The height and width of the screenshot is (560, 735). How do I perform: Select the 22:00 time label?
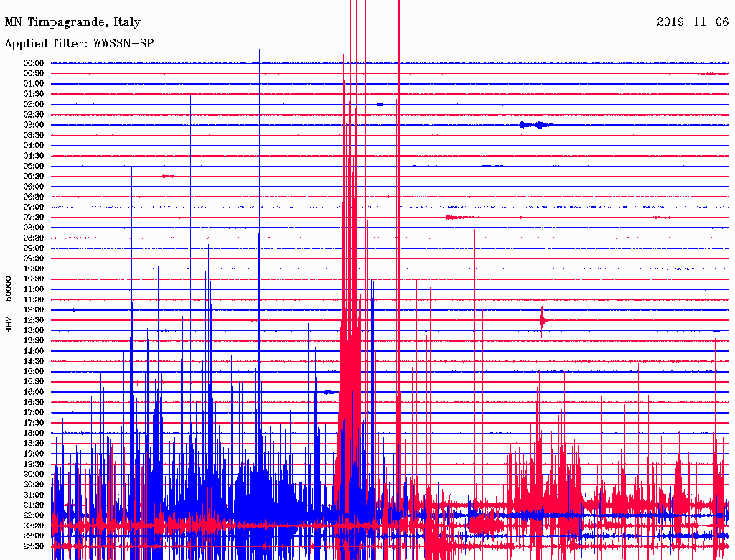34,515
